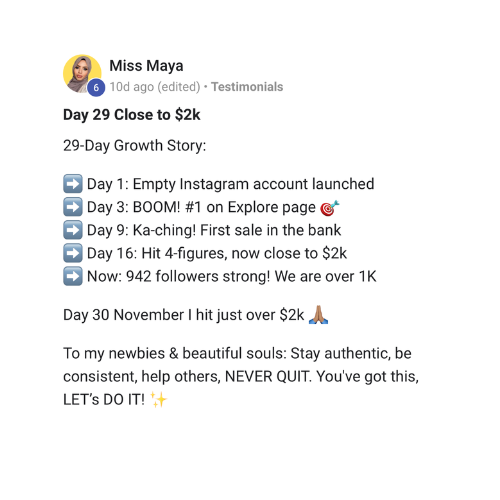Click the level 6 badge on avatar
Image resolution: width=500 pixels, height=500 pixels.
pos(96,88)
